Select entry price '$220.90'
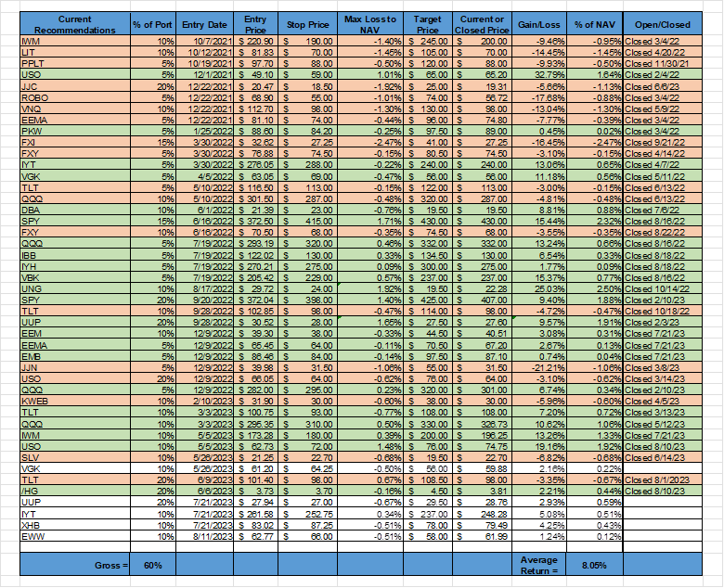The width and height of the screenshot is (724, 588). click(256, 41)
